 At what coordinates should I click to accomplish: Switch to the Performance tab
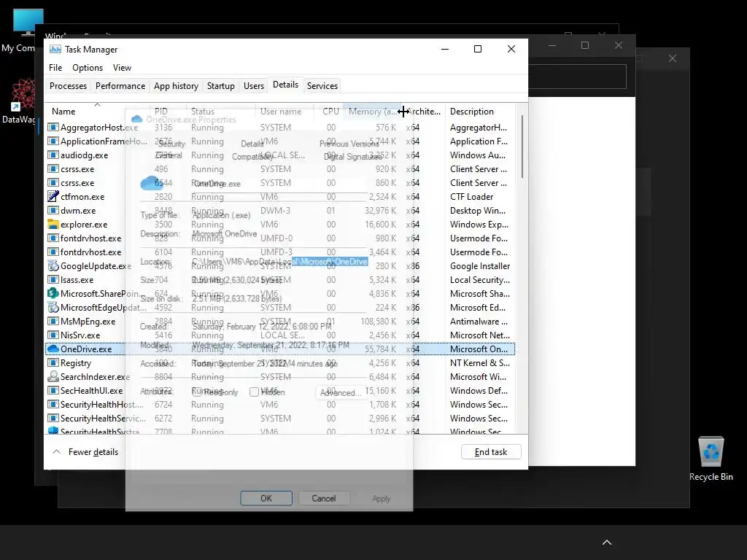coord(120,86)
